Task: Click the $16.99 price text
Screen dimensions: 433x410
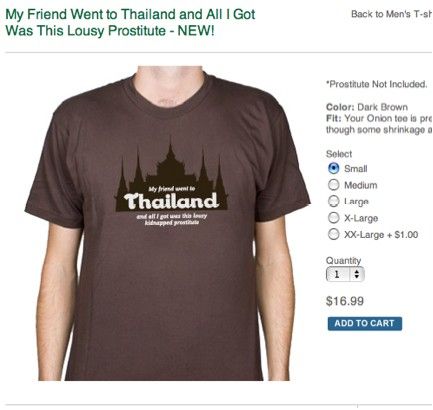Action: coord(345,301)
